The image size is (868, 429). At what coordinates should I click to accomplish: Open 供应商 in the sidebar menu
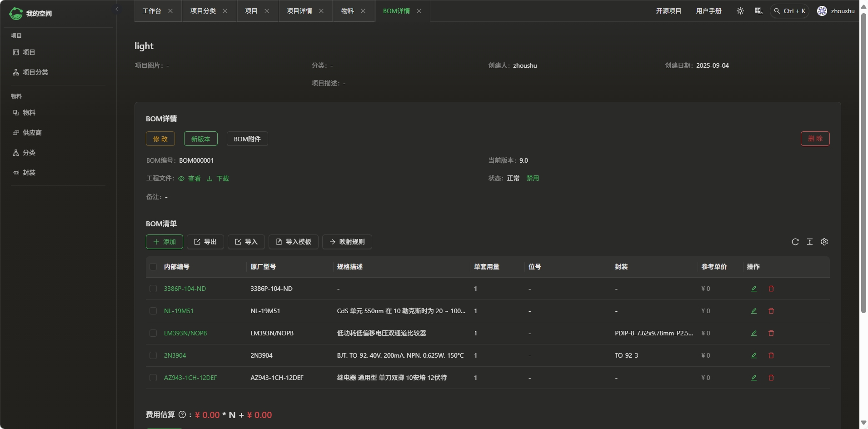click(x=32, y=133)
